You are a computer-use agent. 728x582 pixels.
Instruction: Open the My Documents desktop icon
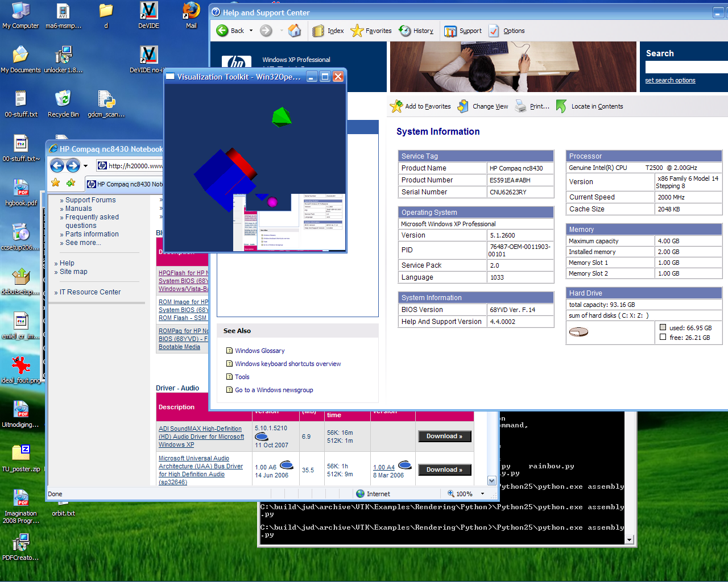point(20,60)
